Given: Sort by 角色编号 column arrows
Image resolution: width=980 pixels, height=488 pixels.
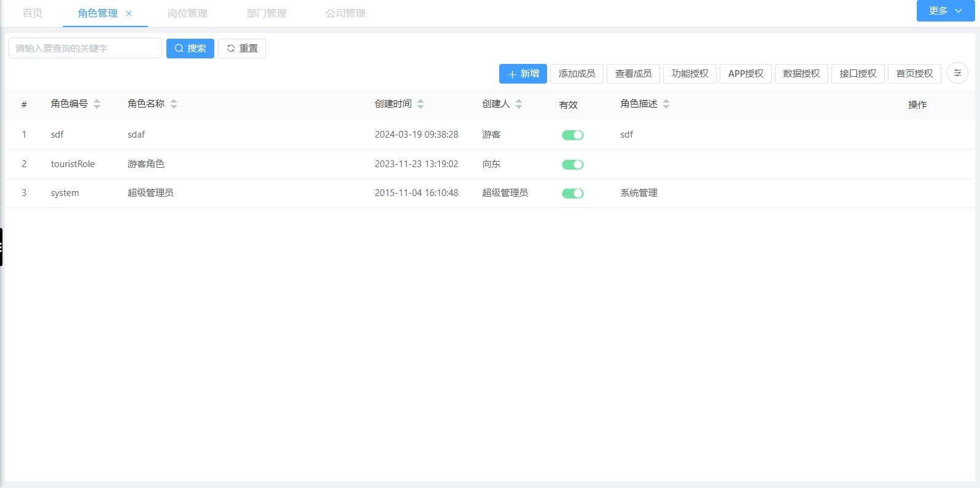Looking at the screenshot, I should pos(97,104).
